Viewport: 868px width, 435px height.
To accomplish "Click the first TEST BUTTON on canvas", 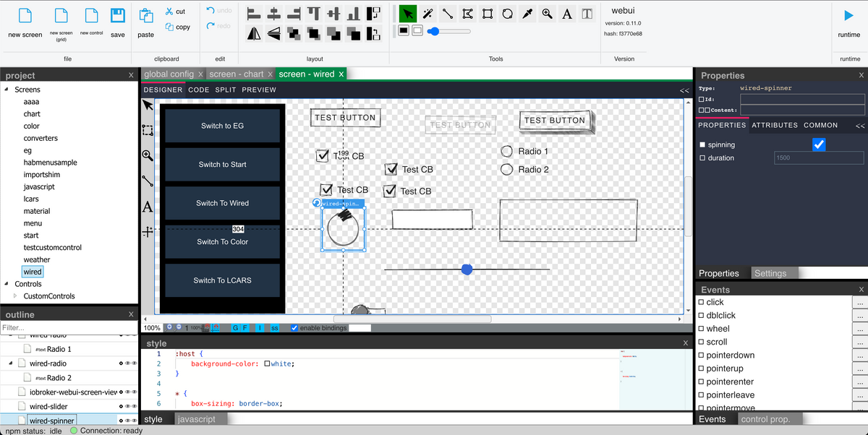I will pyautogui.click(x=345, y=118).
